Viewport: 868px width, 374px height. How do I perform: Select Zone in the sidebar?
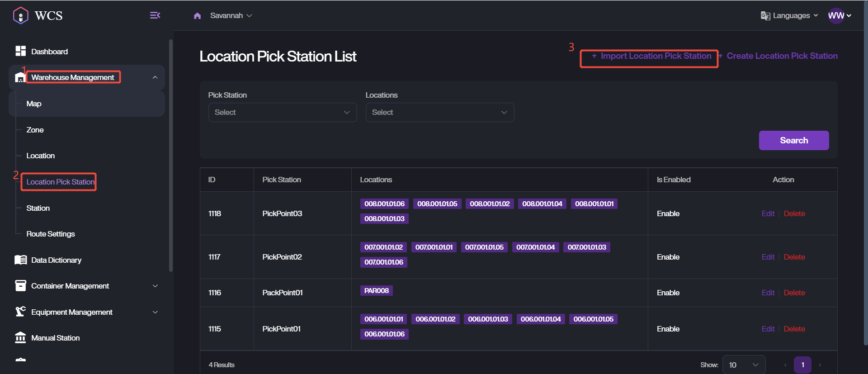[35, 130]
